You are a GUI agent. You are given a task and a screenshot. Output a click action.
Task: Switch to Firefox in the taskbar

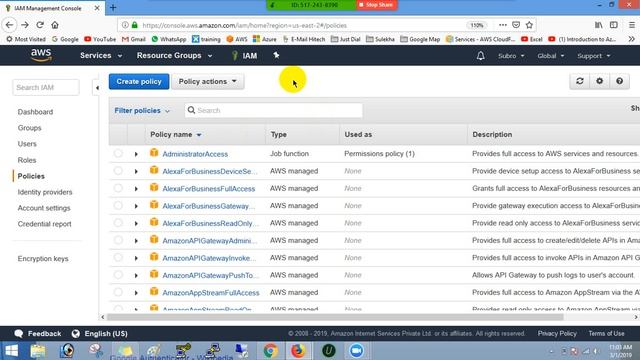298,351
